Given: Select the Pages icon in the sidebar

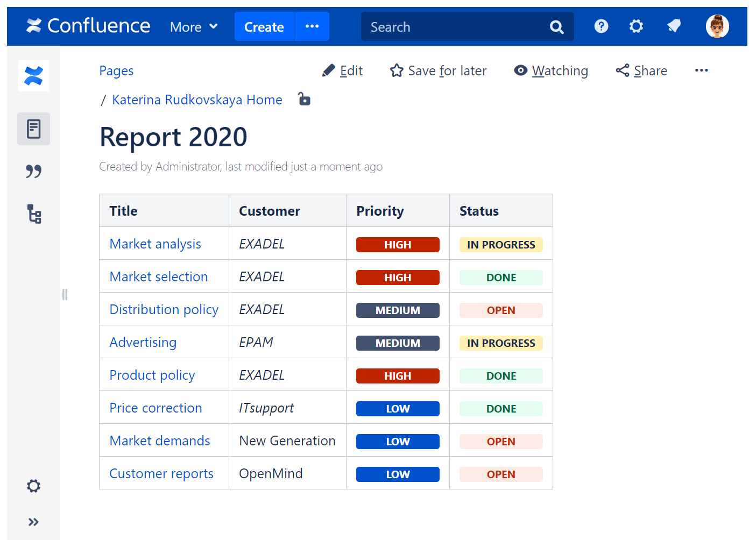Looking at the screenshot, I should [x=33, y=129].
